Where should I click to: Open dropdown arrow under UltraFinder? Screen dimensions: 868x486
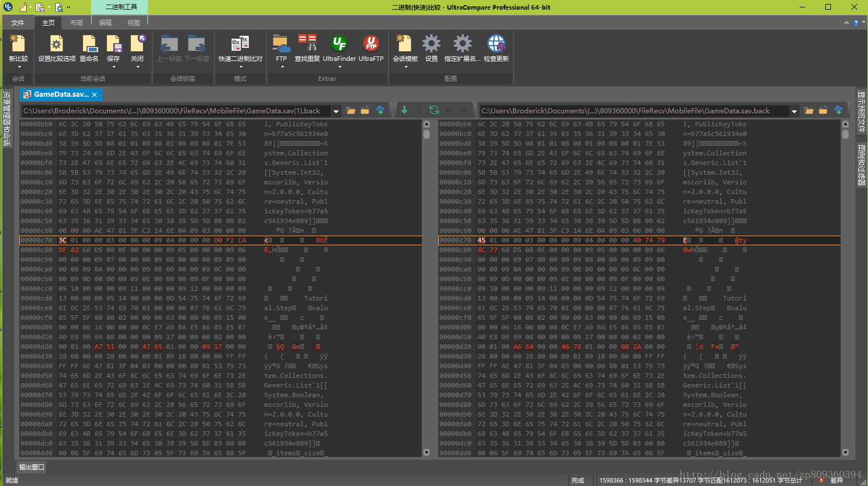click(339, 67)
